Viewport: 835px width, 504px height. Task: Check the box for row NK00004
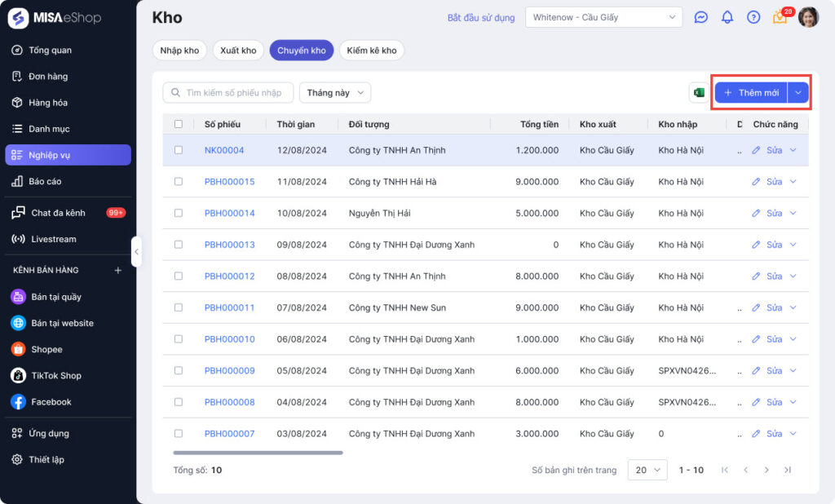pos(179,150)
